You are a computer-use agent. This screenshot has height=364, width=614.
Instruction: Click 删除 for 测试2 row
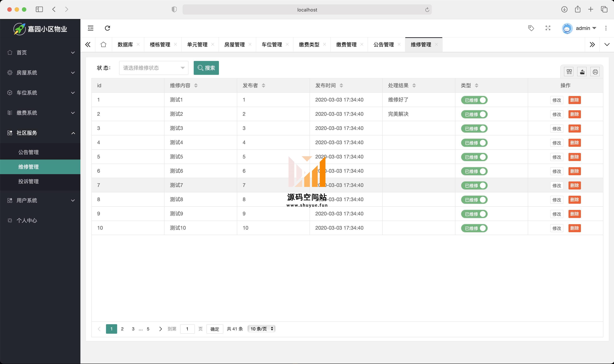pos(575,114)
